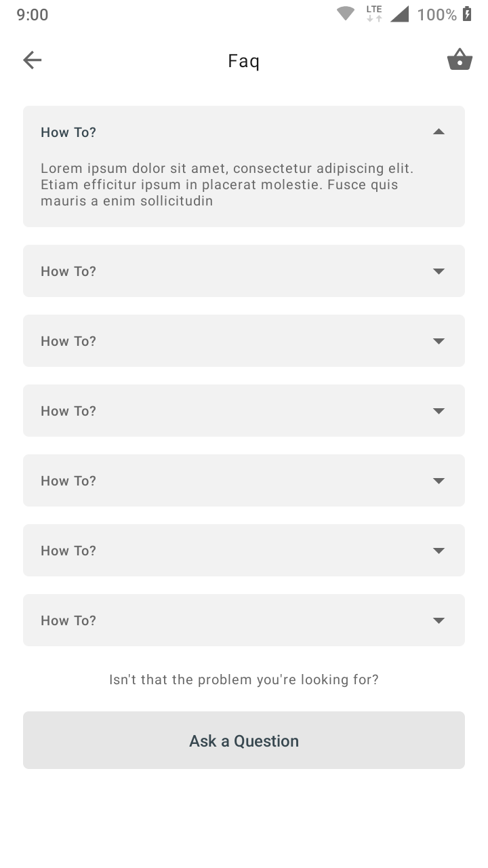
Task: Tap the Faq page title
Action: coord(244,61)
